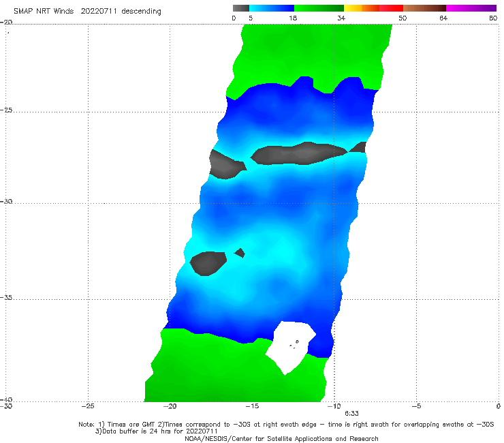Click the "-15" longitude label on the bottom axis
Screen dimensions: 504x443
point(252,406)
